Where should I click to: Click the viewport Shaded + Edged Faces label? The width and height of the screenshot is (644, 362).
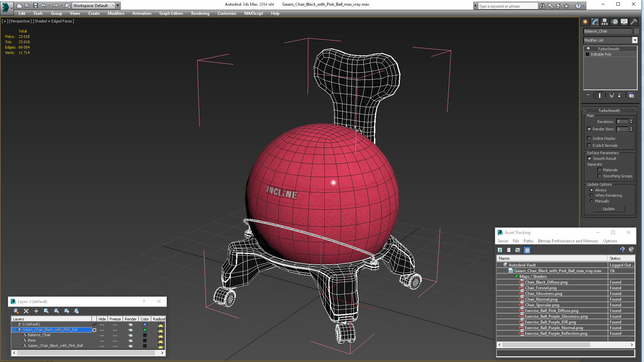[53, 21]
